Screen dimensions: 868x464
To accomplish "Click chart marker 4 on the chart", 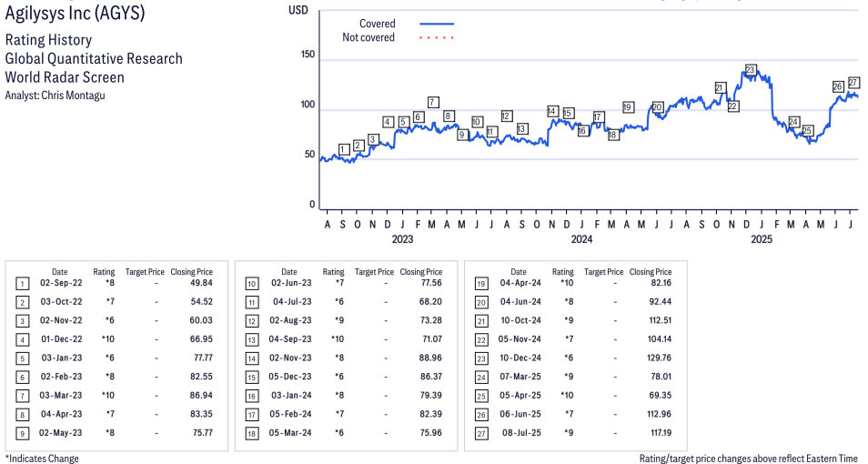I will click(389, 122).
